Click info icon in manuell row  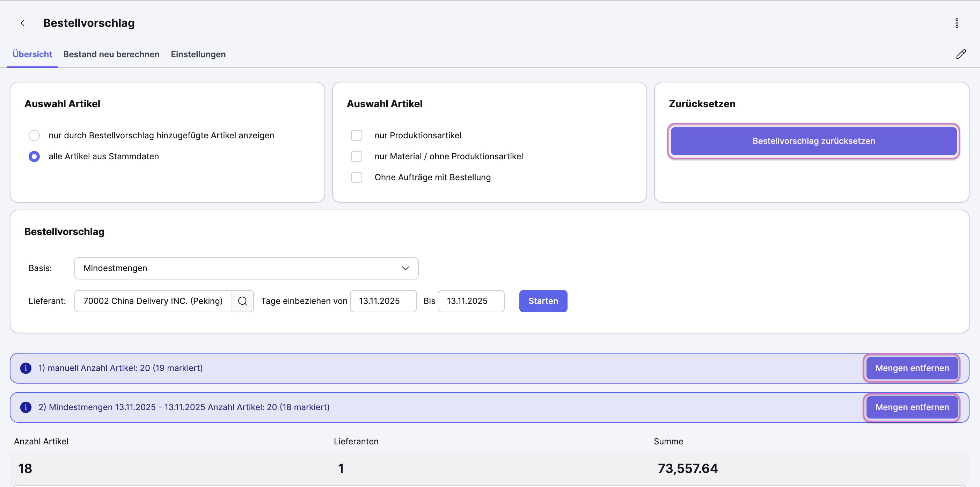tap(26, 368)
